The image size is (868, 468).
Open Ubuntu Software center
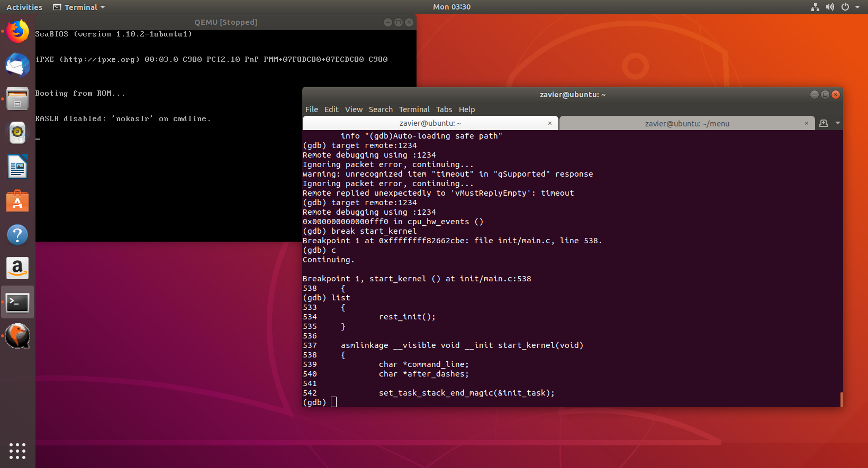click(x=17, y=201)
